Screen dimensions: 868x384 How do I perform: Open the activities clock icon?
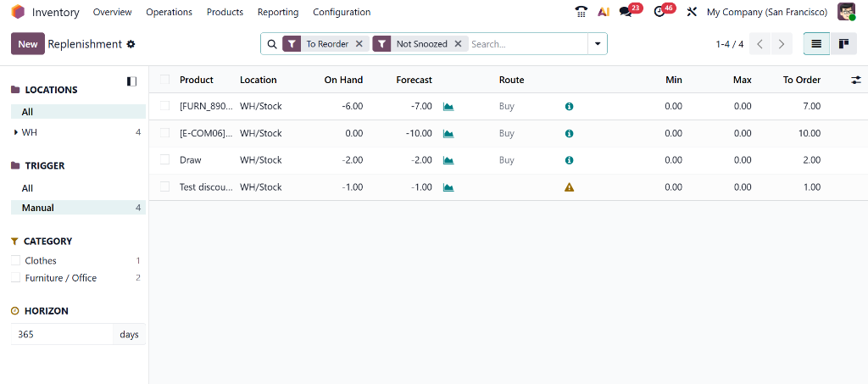coord(659,12)
